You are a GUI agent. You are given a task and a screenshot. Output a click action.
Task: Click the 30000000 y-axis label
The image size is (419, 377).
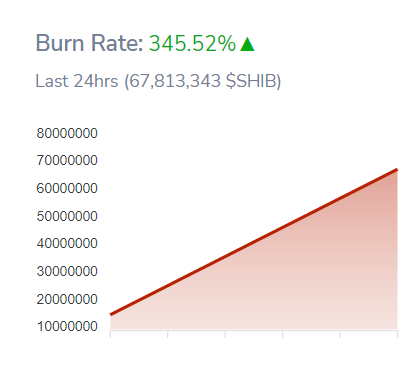[x=67, y=271]
